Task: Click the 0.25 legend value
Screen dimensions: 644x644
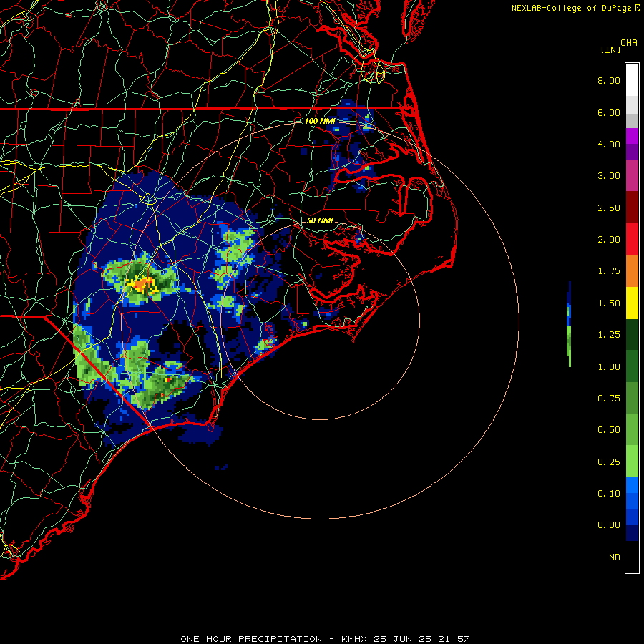Action: click(x=609, y=462)
